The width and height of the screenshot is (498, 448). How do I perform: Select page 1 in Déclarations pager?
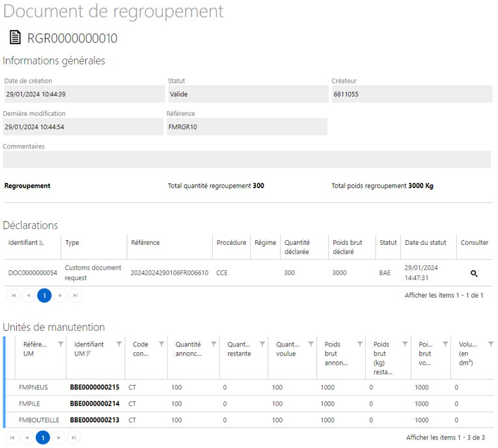(44, 296)
